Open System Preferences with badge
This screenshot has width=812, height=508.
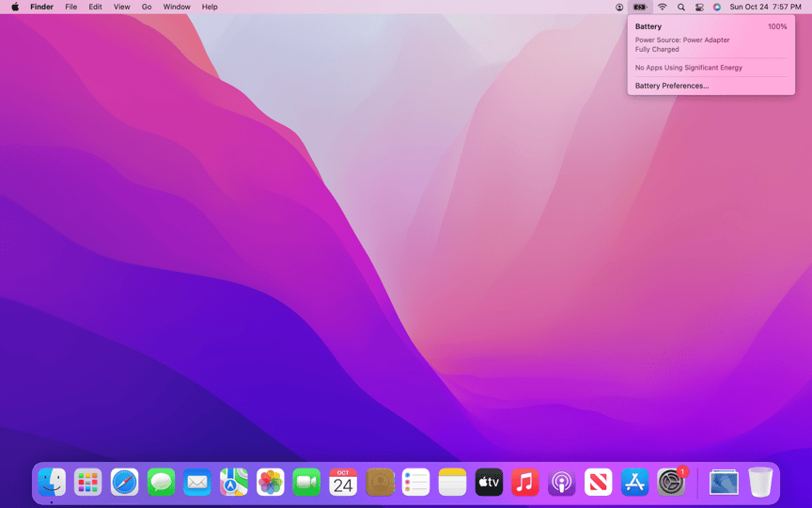[671, 483]
